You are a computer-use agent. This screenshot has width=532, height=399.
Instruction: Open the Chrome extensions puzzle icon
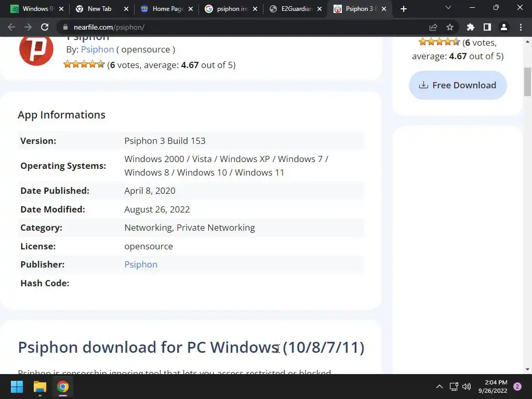coord(471,27)
